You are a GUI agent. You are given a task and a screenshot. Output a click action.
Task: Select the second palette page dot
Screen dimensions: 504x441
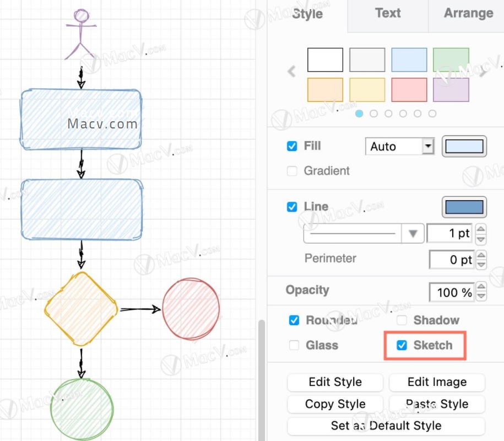tap(373, 114)
